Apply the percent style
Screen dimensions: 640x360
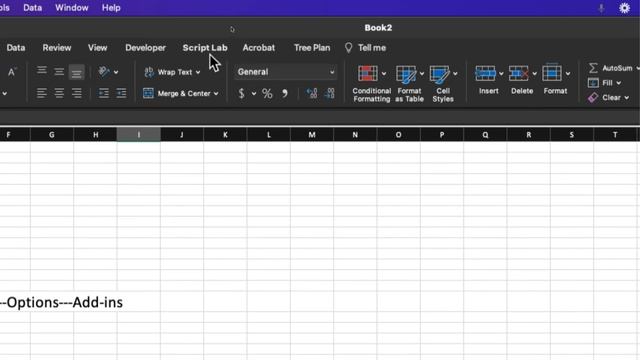pyautogui.click(x=267, y=93)
